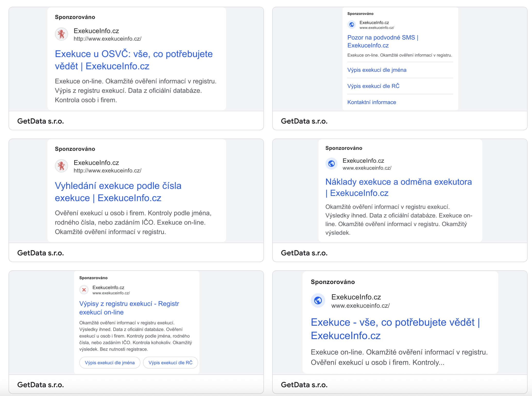Click 'Sponzorováno' label in Výpisy z registru ad
532x396 pixels.
click(x=93, y=278)
